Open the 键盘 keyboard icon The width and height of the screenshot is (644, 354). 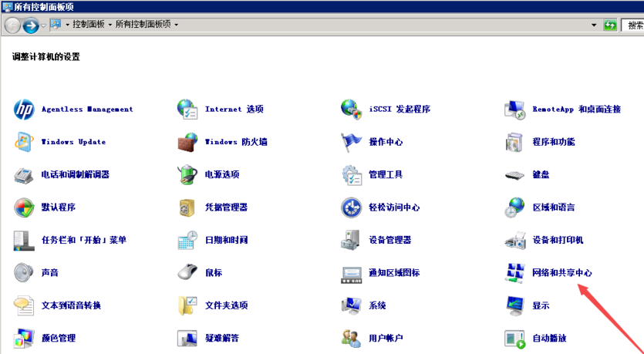pos(515,176)
